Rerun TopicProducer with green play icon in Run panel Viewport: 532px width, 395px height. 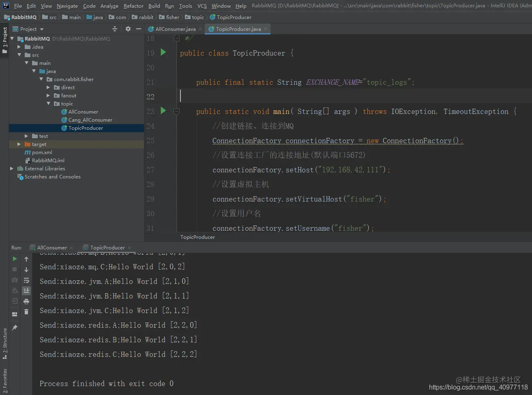(x=15, y=259)
